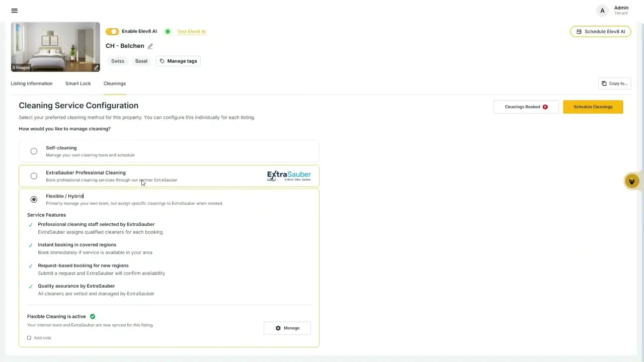The image size is (644, 362).
Task: Open the hamburger navigation menu
Action: click(x=15, y=11)
